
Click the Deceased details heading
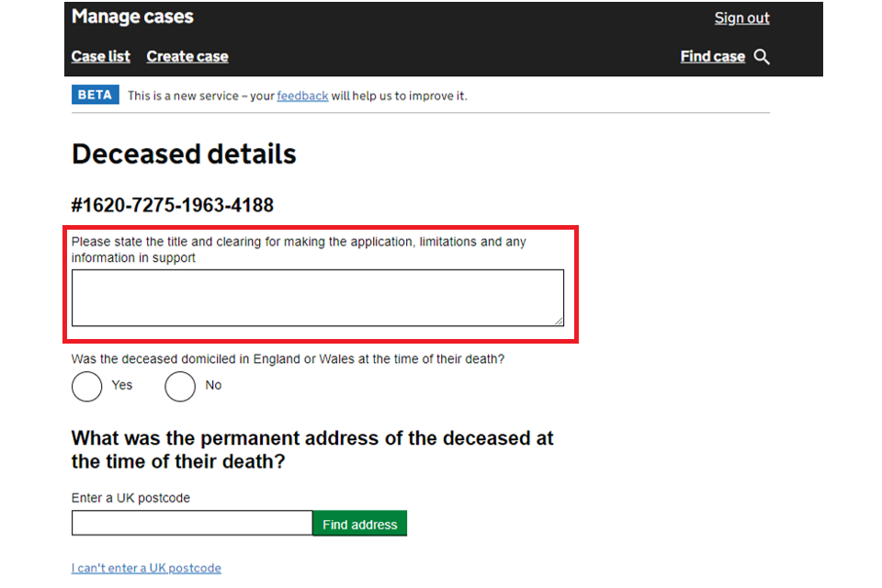click(184, 153)
